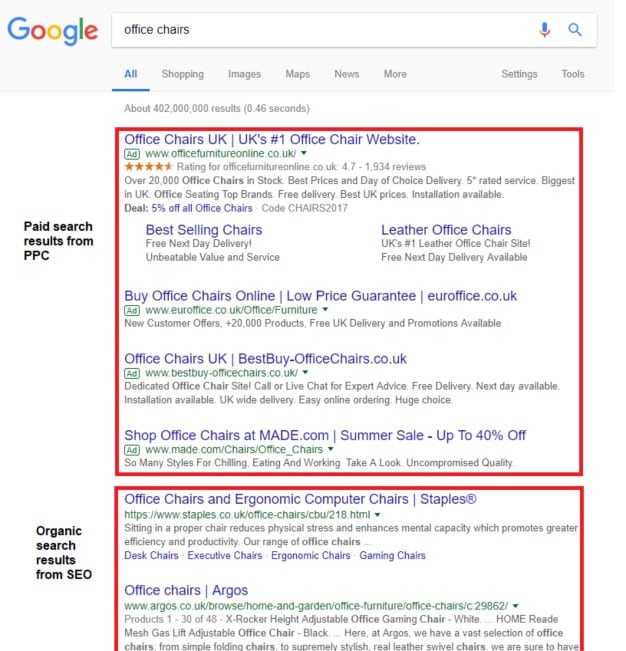Click the star rating for officefurnitureonline

tap(148, 166)
